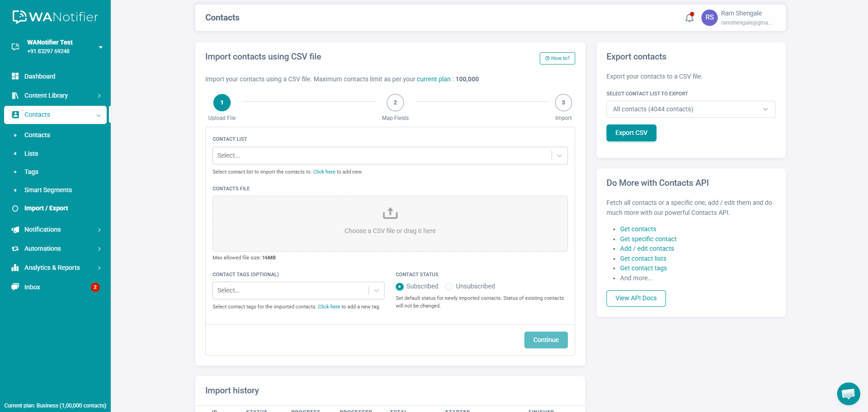Open the export contact list dropdown

(690, 109)
